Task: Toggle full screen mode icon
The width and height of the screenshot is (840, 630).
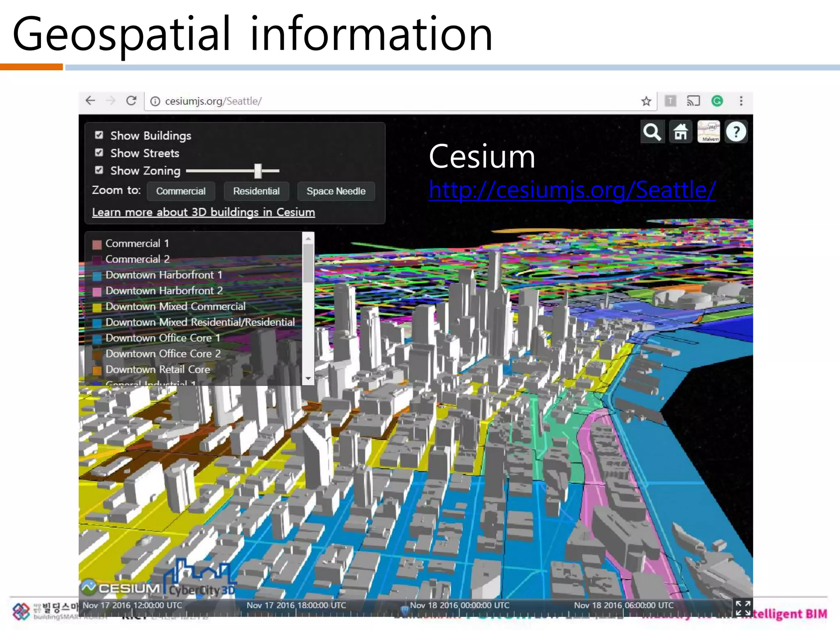Action: point(743,608)
